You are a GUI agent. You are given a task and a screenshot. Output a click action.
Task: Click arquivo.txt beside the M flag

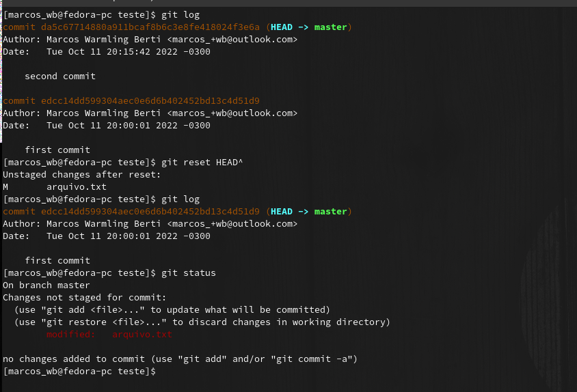click(x=77, y=187)
